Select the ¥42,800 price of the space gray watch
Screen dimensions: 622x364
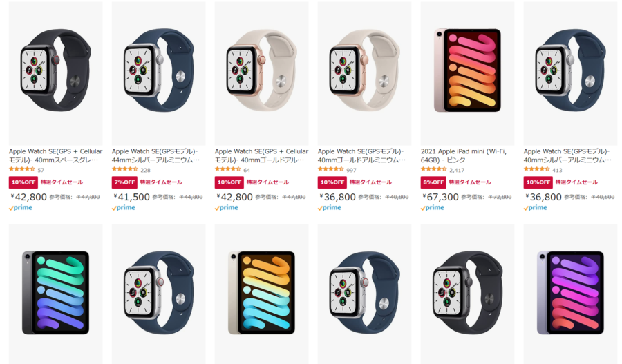(x=28, y=197)
